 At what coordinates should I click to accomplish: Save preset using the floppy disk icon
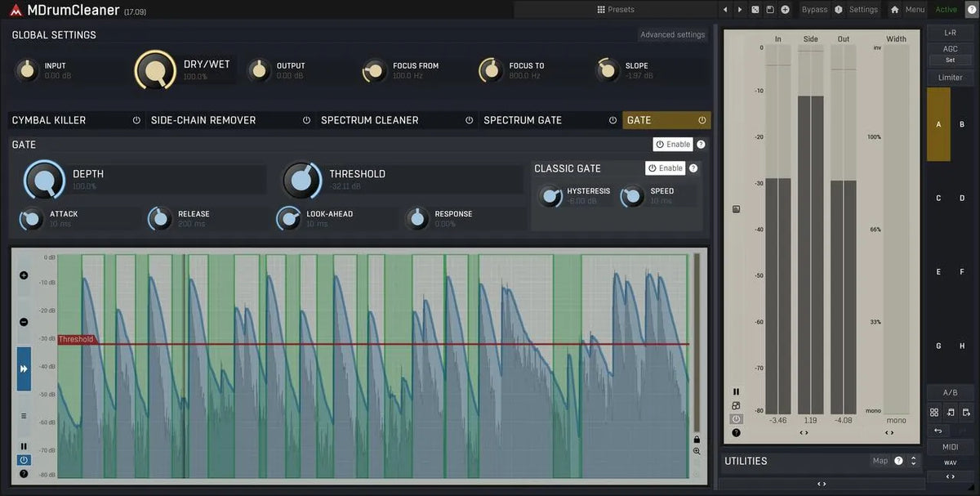coord(769,10)
